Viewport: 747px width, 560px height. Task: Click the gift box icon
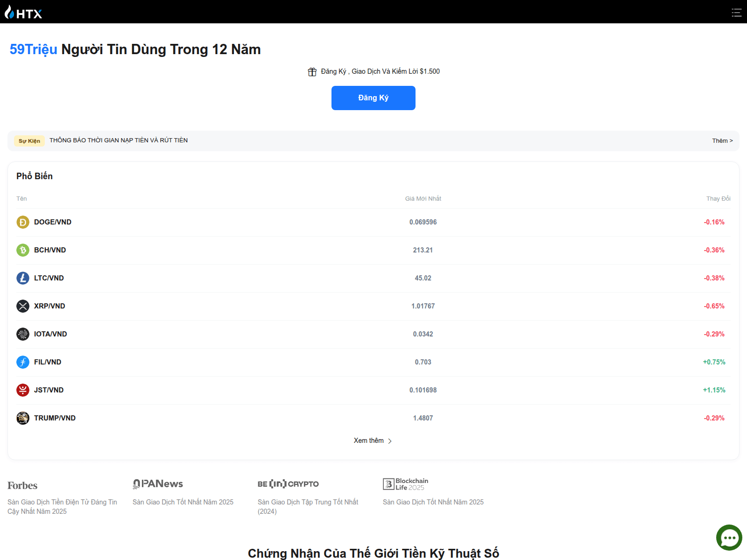312,72
